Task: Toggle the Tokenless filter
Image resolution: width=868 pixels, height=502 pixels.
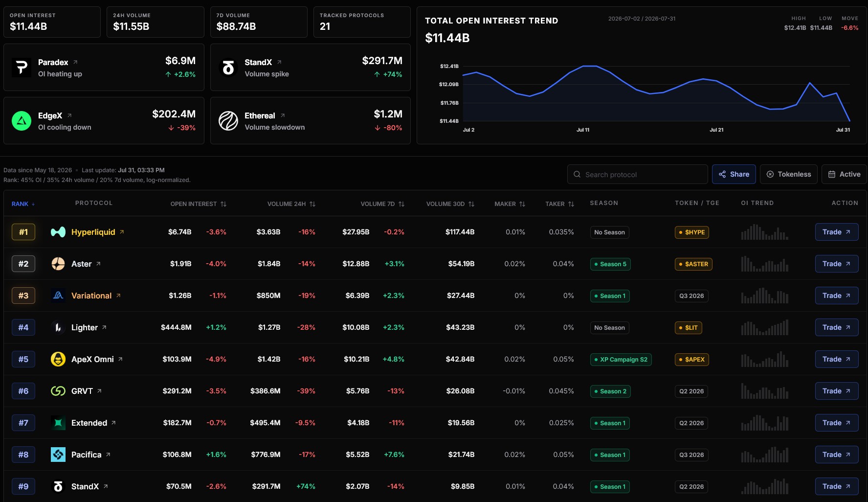Action: [788, 174]
